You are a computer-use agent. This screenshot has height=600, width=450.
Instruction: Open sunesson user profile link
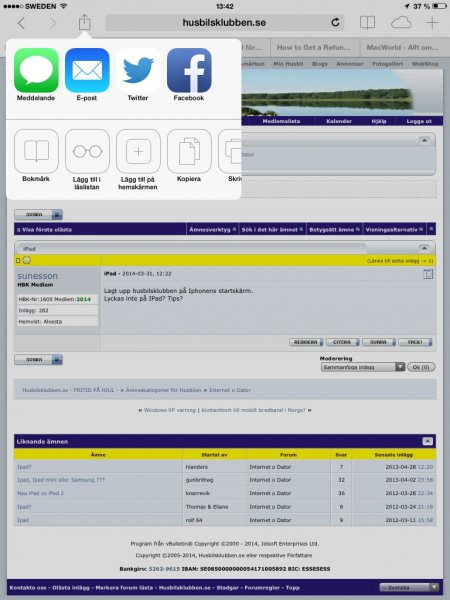coord(38,276)
